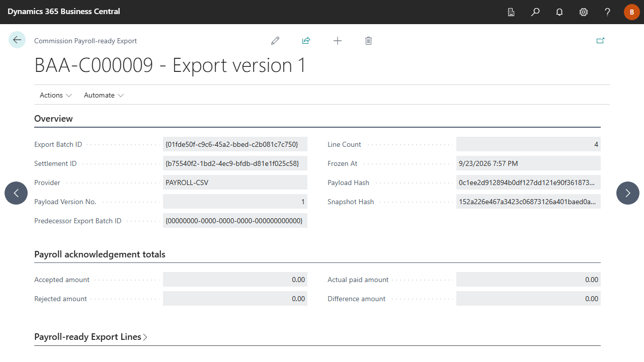This screenshot has width=644, height=362.
Task: Click the Snapshot Hash field
Action: pyautogui.click(x=528, y=202)
